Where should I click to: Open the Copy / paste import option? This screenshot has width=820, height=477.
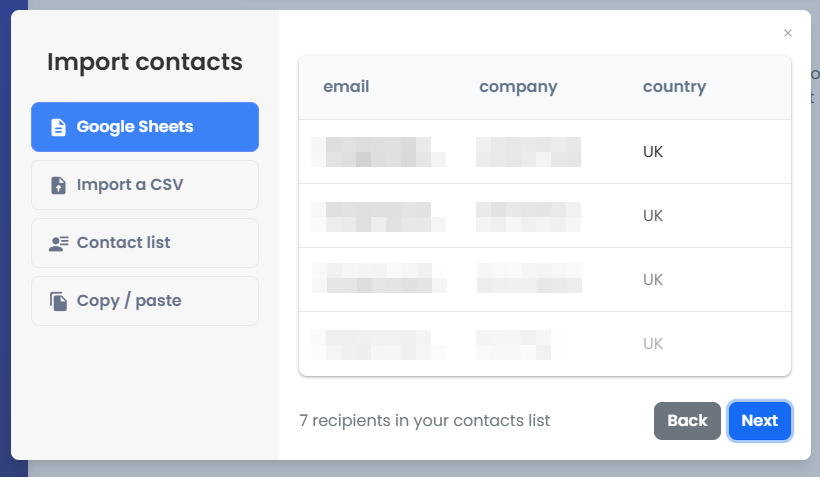[x=145, y=301]
